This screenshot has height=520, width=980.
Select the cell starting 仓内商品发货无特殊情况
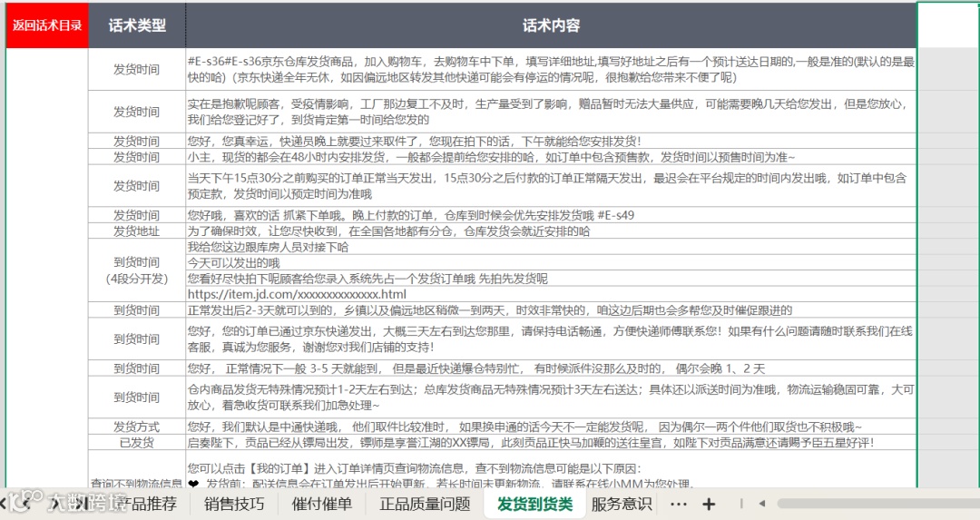552,397
